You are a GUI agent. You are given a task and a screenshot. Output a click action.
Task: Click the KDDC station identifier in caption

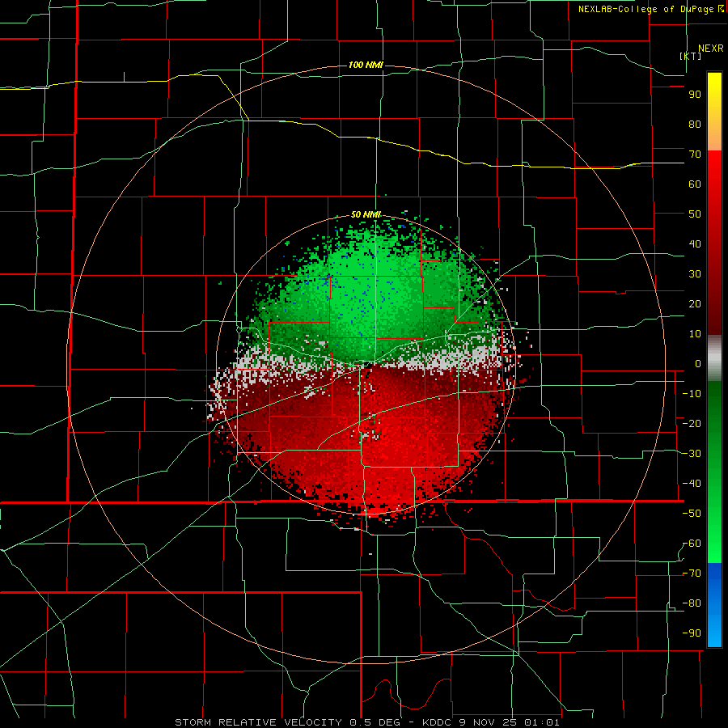pos(437,722)
